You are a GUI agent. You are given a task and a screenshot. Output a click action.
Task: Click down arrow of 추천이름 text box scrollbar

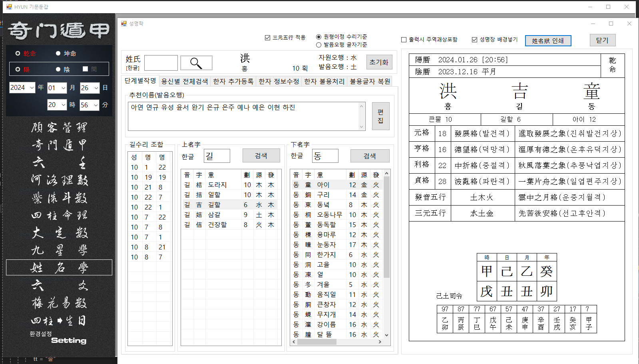pos(362,127)
